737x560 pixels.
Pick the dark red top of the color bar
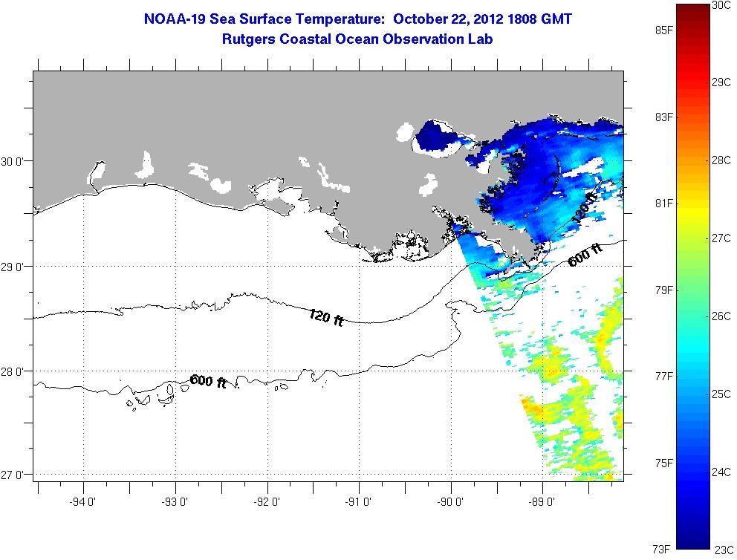[693, 12]
